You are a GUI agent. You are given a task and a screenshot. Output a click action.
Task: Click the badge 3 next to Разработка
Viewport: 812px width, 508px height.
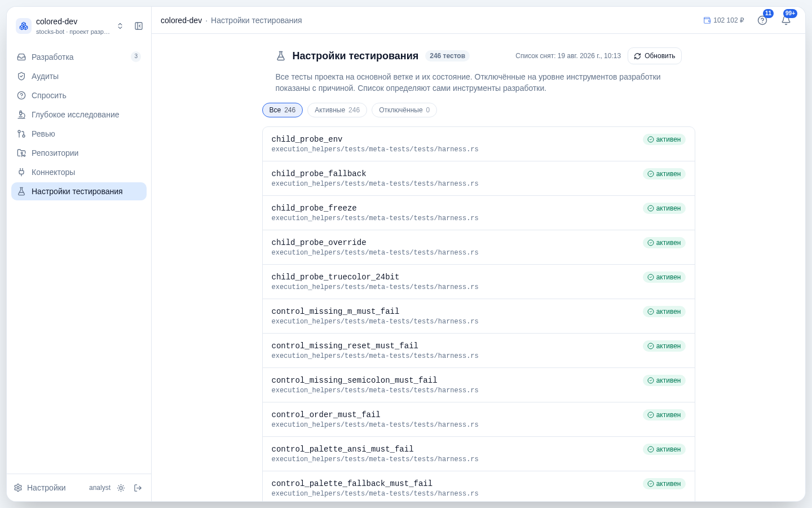tap(136, 56)
